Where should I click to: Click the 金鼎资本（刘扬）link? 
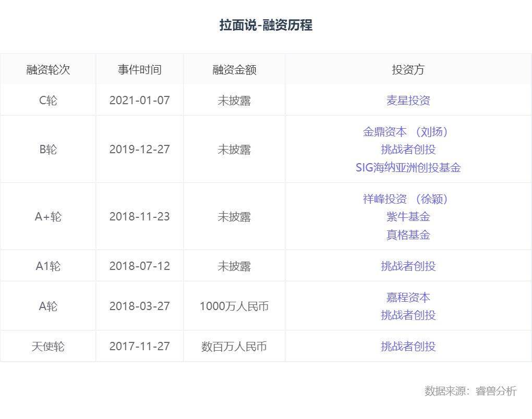click(x=407, y=132)
